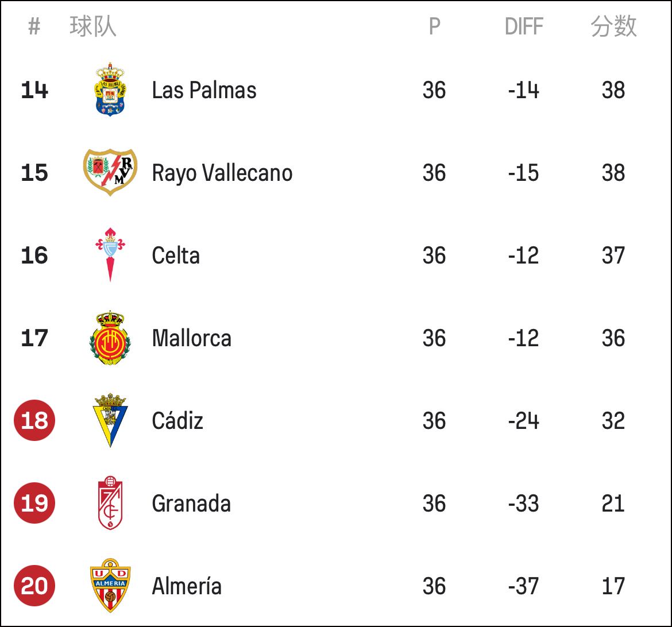672x627 pixels.
Task: Click the 球队 team column header
Action: (93, 26)
